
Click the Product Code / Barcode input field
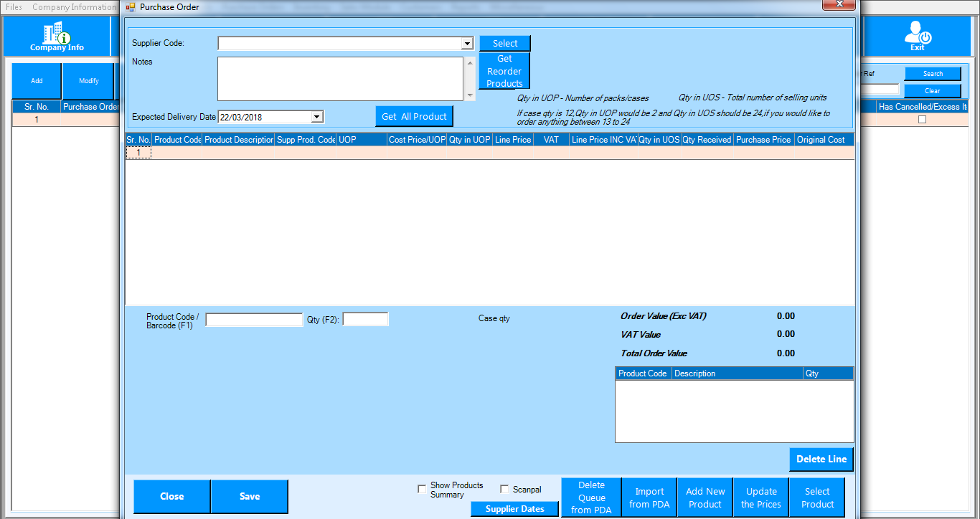tap(254, 320)
